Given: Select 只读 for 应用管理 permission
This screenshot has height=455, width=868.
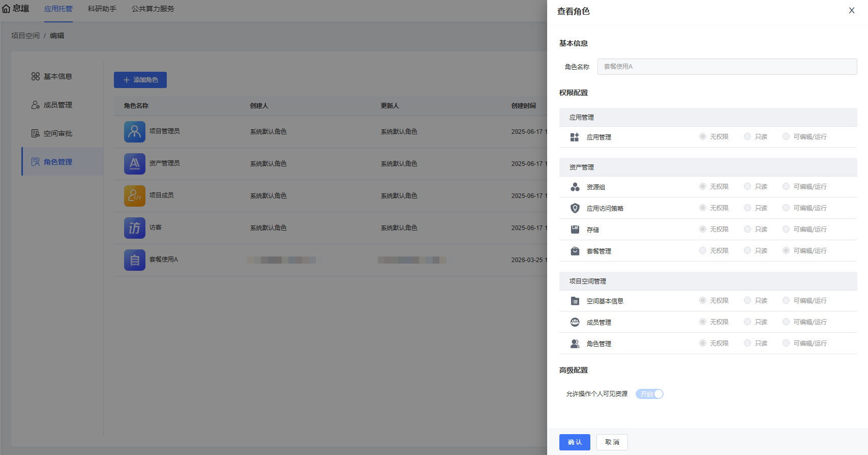Looking at the screenshot, I should [747, 136].
